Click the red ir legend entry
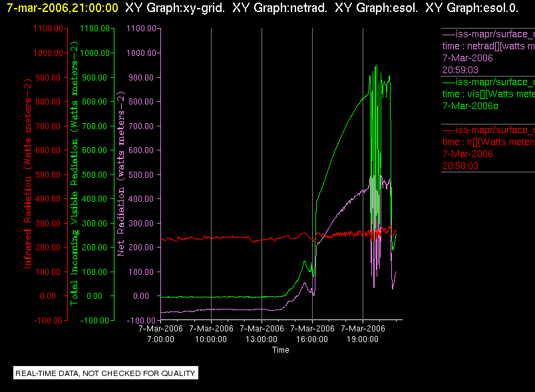535x392 pixels. 488,148
